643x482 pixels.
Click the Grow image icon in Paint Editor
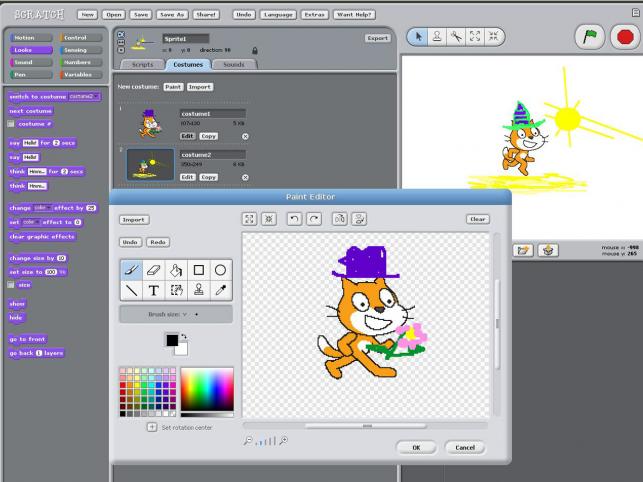pyautogui.click(x=249, y=219)
